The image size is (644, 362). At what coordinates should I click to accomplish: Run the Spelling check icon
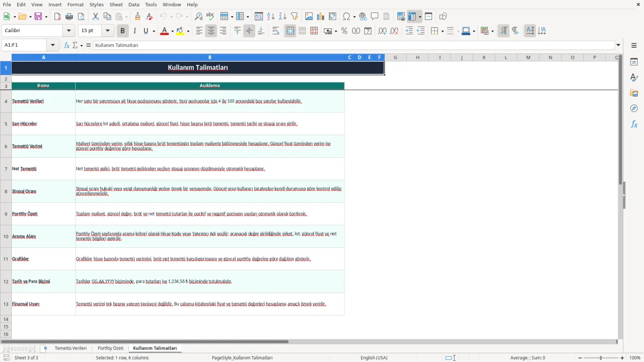point(210,17)
